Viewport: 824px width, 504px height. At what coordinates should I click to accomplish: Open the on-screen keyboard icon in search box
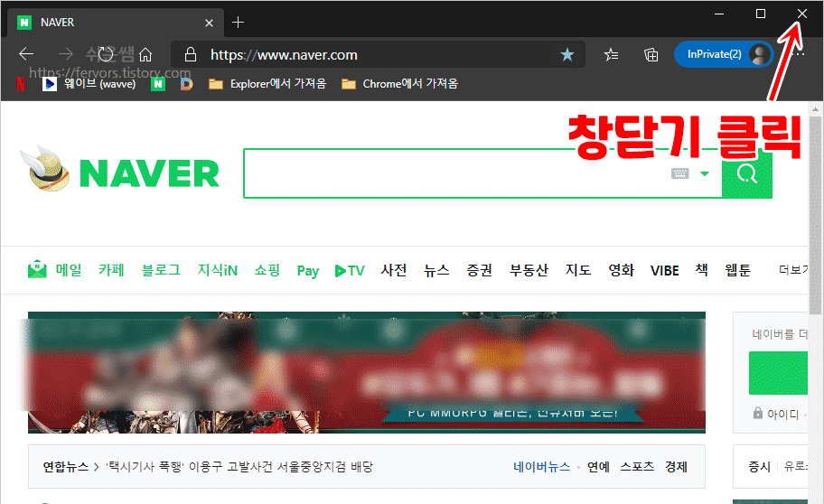(679, 173)
